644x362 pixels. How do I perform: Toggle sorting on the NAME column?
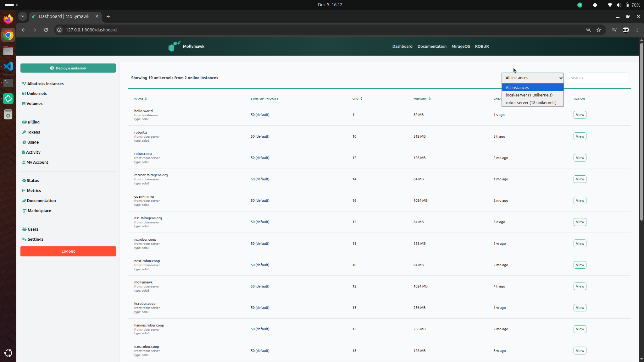pyautogui.click(x=141, y=98)
